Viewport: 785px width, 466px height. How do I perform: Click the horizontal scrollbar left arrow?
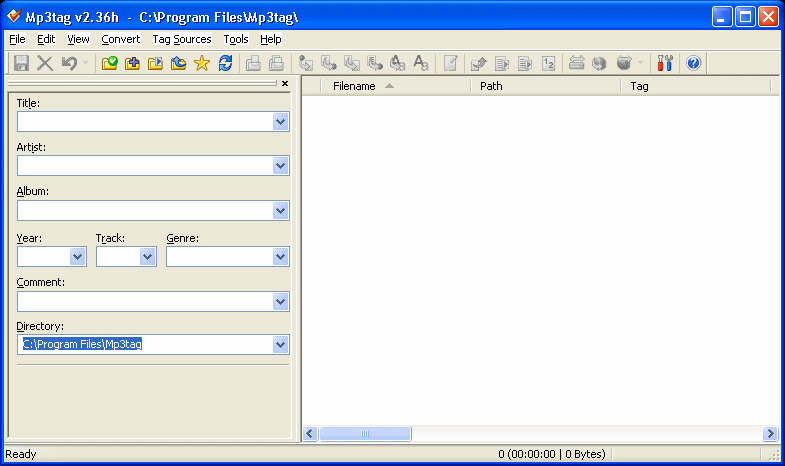point(310,433)
